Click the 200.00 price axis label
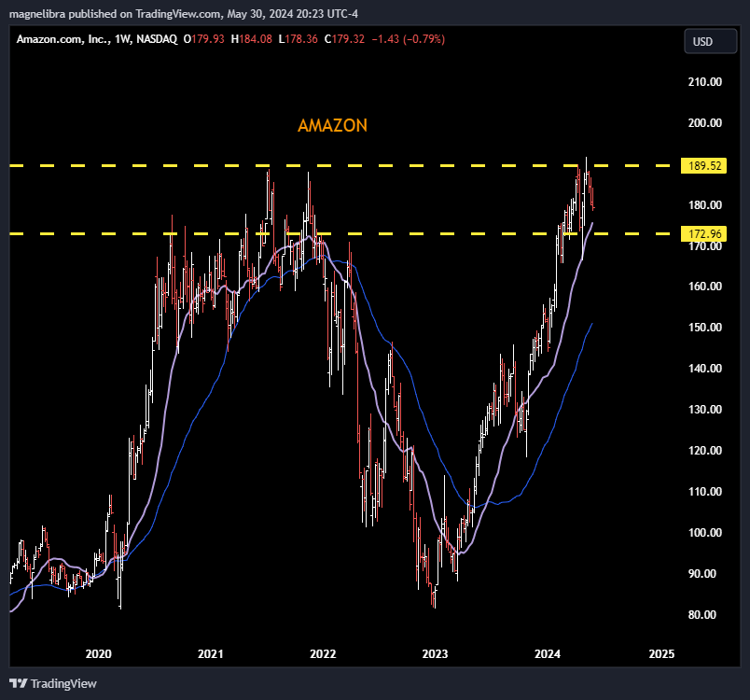The width and height of the screenshot is (750, 700). click(704, 123)
